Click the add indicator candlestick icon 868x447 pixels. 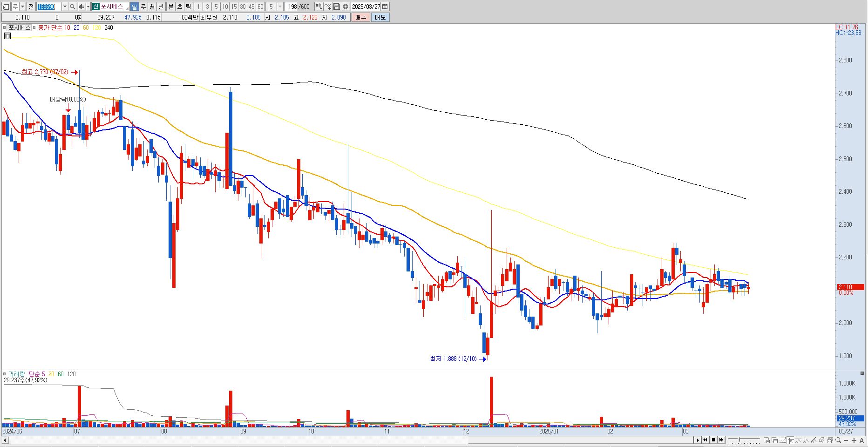click(x=319, y=7)
